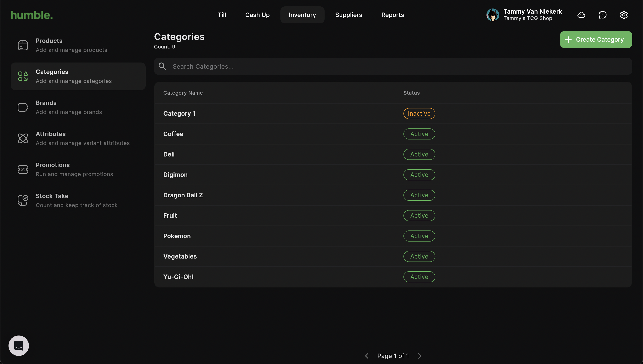643x364 pixels.
Task: Click the cloud sync icon
Action: [581, 15]
